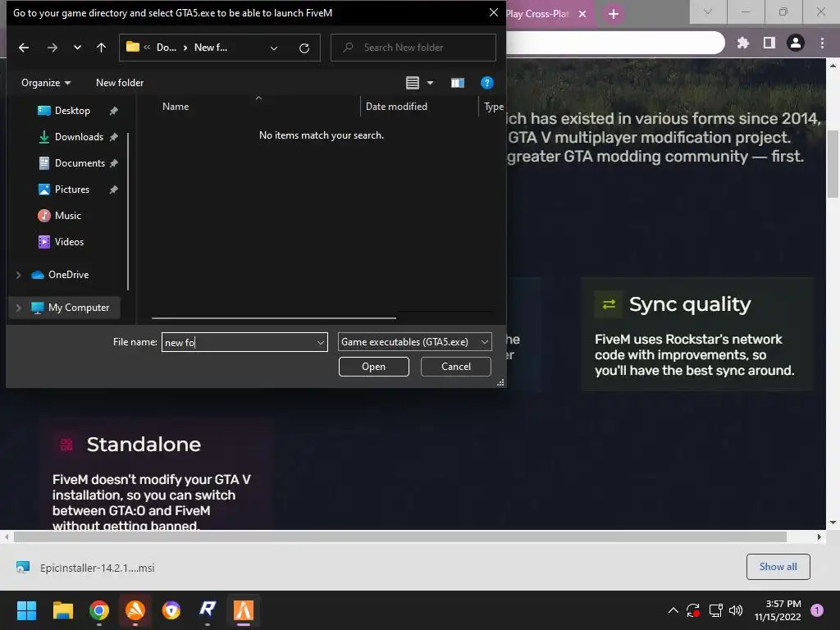The width and height of the screenshot is (840, 630).
Task: Open the network tray icon
Action: [715, 610]
